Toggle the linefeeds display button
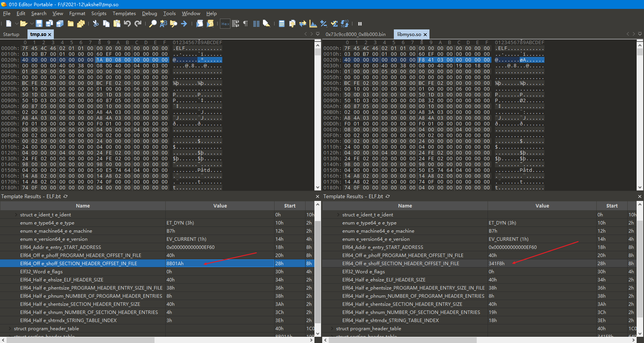 pyautogui.click(x=235, y=24)
